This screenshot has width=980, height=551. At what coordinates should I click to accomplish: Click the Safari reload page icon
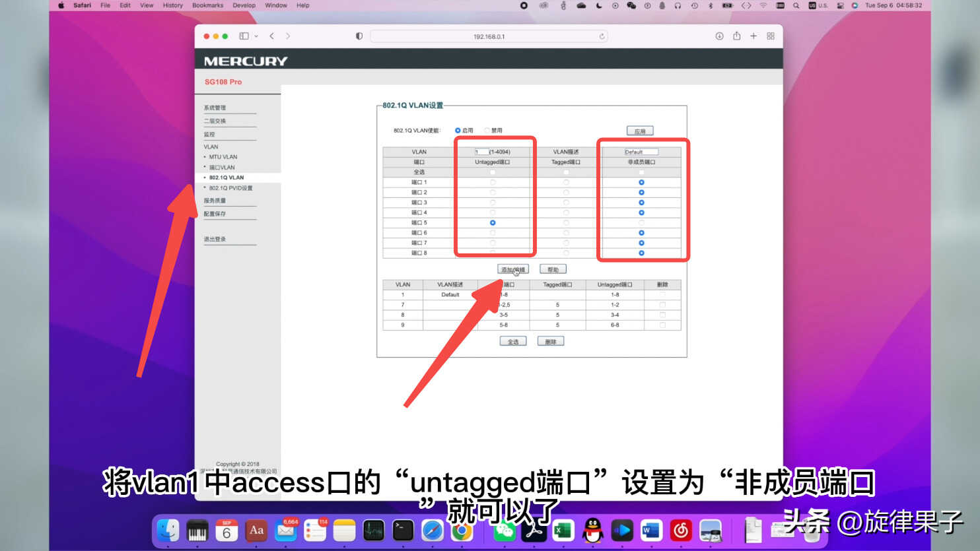602,36
